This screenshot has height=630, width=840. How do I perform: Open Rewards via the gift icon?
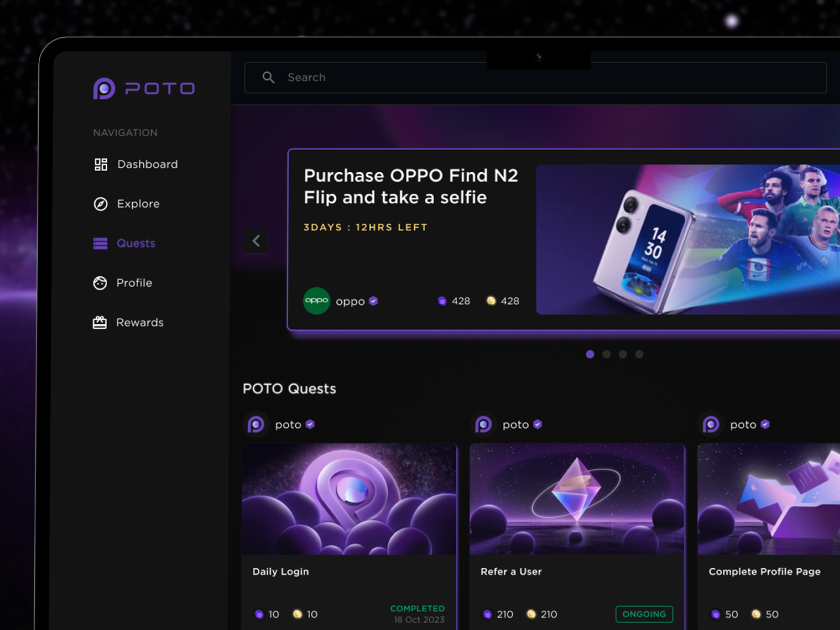tap(100, 322)
